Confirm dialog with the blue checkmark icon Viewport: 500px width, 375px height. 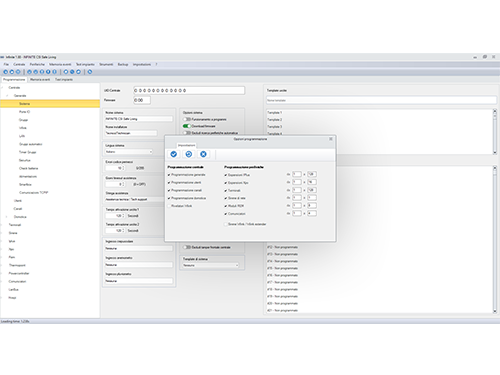(x=174, y=154)
